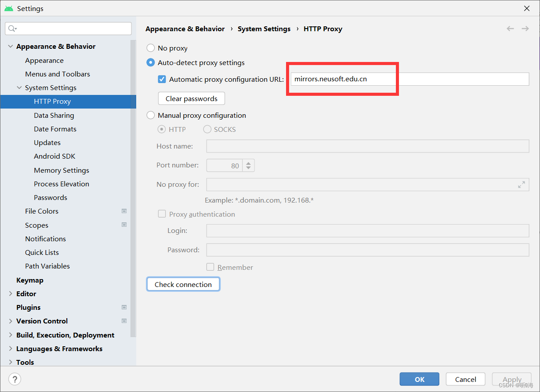540x392 pixels.
Task: Go back using the left arrow icon
Action: coord(510,29)
